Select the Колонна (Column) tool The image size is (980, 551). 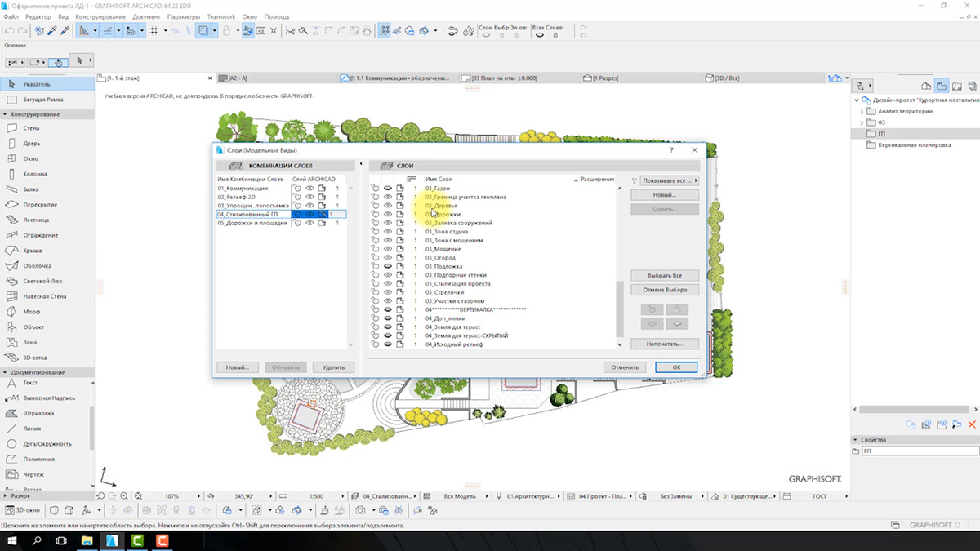(x=34, y=174)
